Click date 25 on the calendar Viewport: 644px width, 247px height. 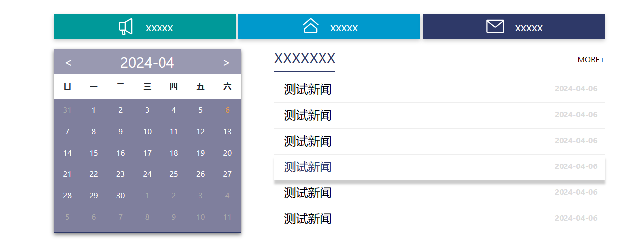click(174, 174)
